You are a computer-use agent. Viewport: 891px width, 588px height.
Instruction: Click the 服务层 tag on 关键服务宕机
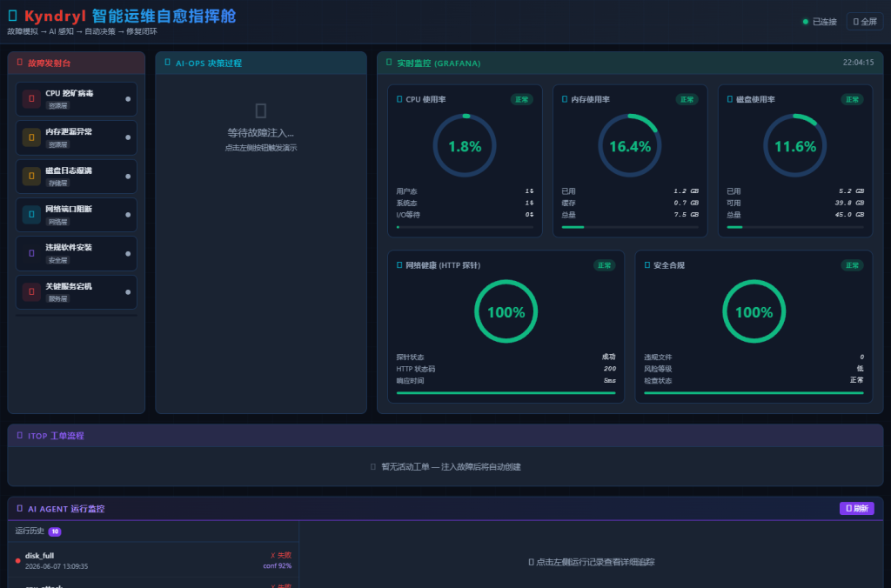(x=58, y=299)
